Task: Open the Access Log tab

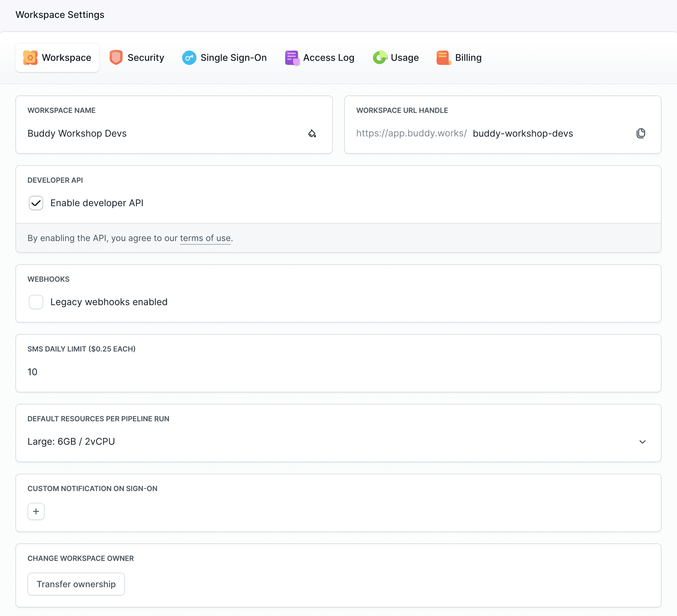Action: (328, 58)
